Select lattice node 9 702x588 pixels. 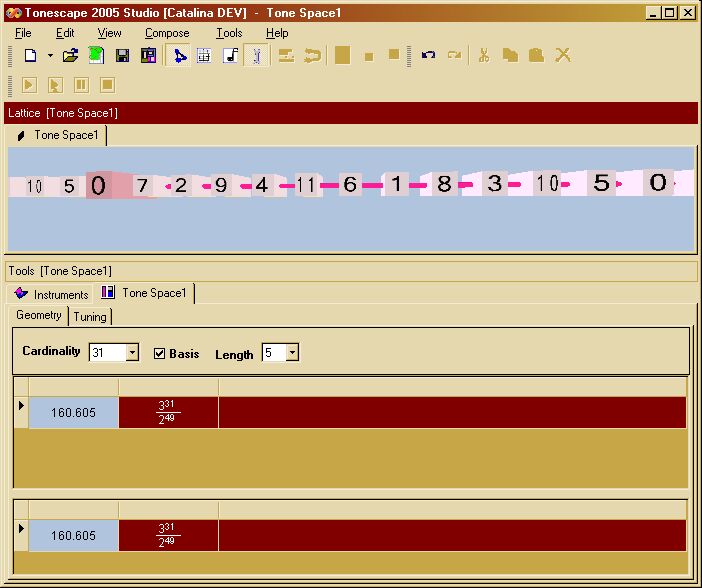[221, 185]
